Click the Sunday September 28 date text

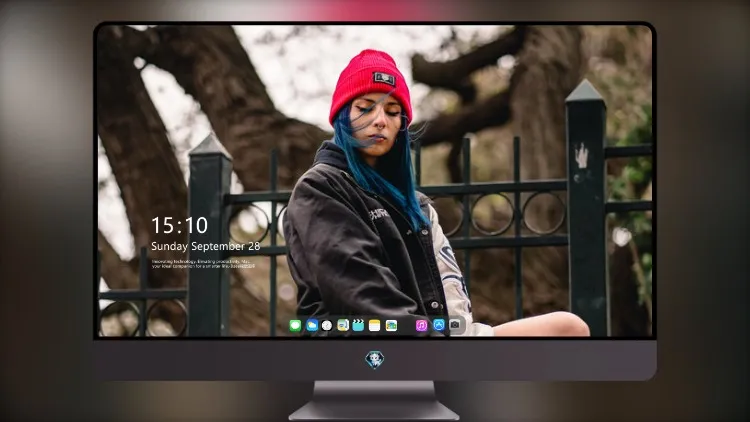(206, 246)
